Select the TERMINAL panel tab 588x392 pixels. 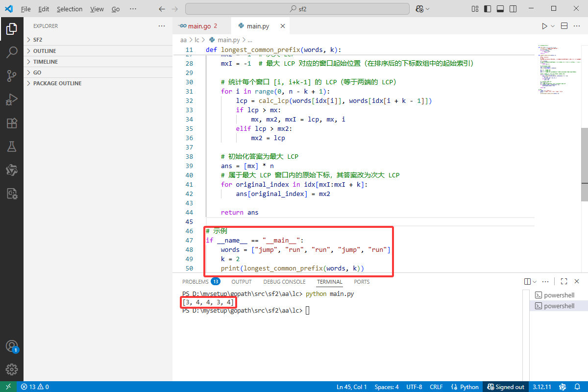(330, 282)
